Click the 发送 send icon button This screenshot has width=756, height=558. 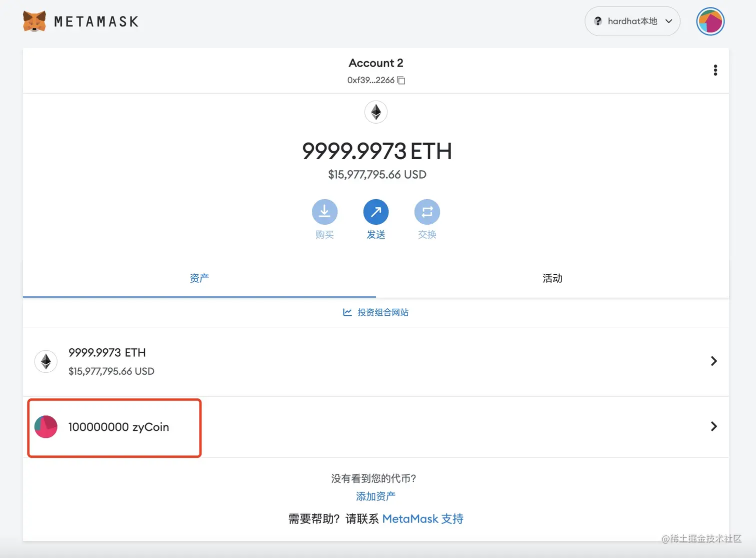pos(376,212)
